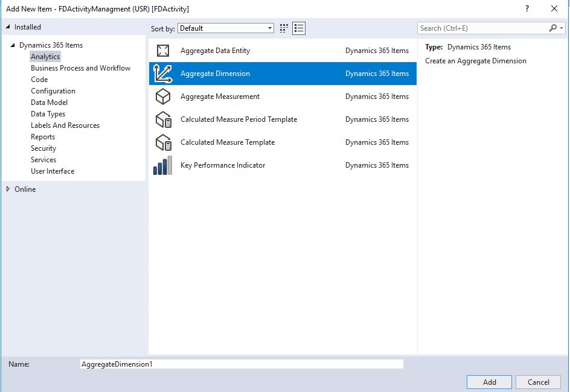The width and height of the screenshot is (570, 392).
Task: Select the User Interface category
Action: click(53, 171)
